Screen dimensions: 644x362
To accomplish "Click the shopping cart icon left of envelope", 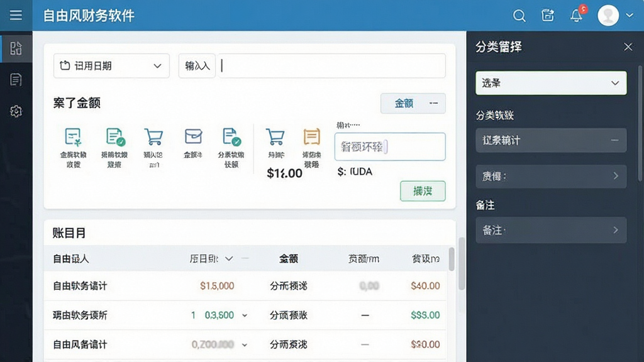I will 153,137.
